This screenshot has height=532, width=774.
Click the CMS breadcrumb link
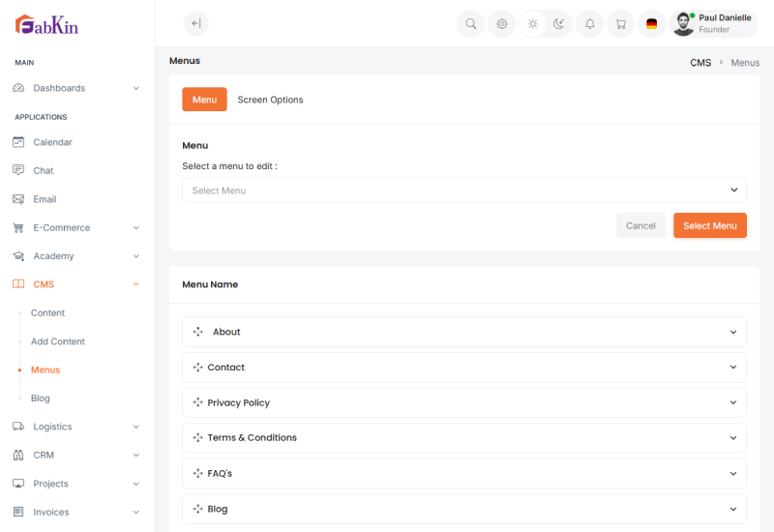point(700,63)
